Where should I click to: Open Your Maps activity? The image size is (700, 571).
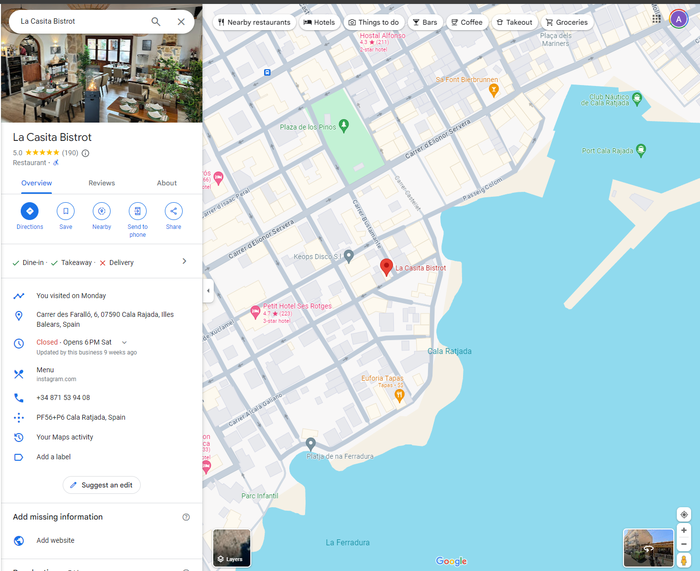(102, 437)
